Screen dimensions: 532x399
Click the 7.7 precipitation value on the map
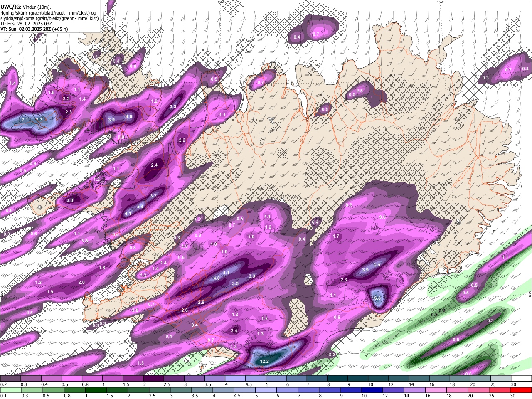[x=39, y=120]
